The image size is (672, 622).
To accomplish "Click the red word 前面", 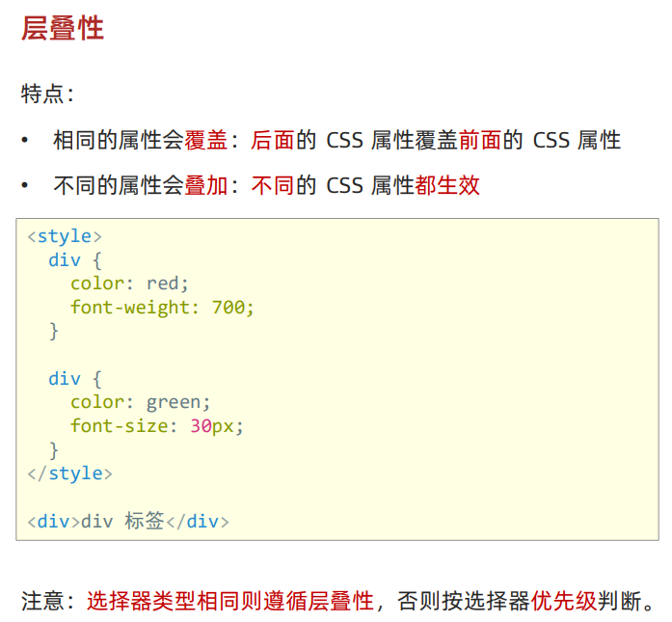I will click(x=480, y=141).
